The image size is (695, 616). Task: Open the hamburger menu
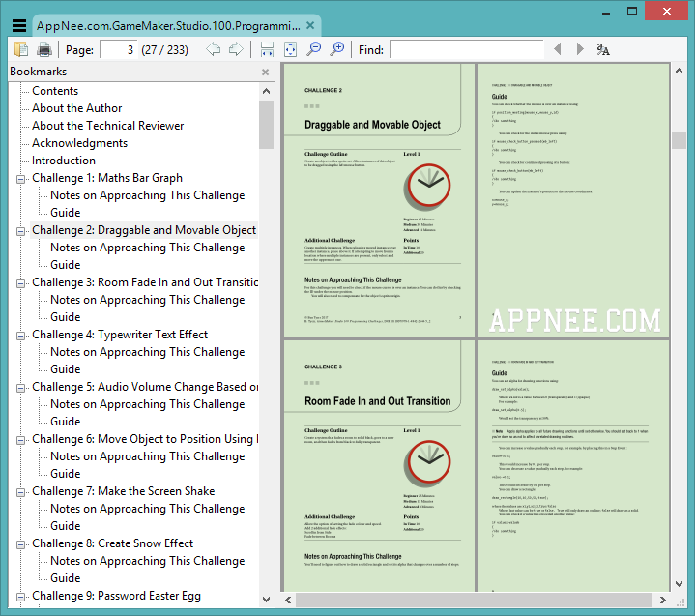(x=19, y=26)
